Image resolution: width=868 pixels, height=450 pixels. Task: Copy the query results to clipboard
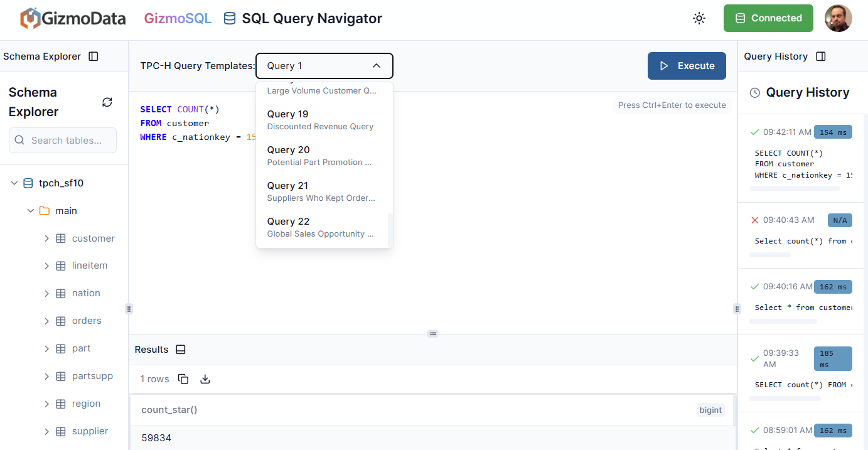tap(183, 379)
